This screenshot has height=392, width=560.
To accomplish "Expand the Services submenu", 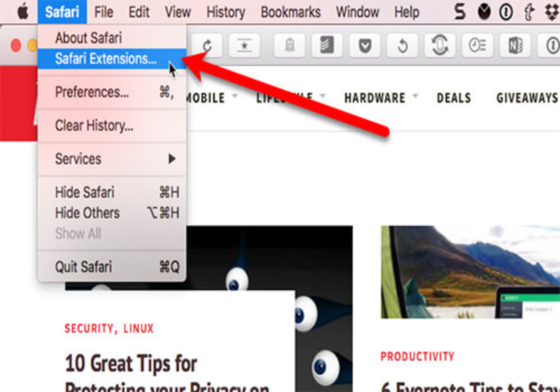I will point(112,159).
